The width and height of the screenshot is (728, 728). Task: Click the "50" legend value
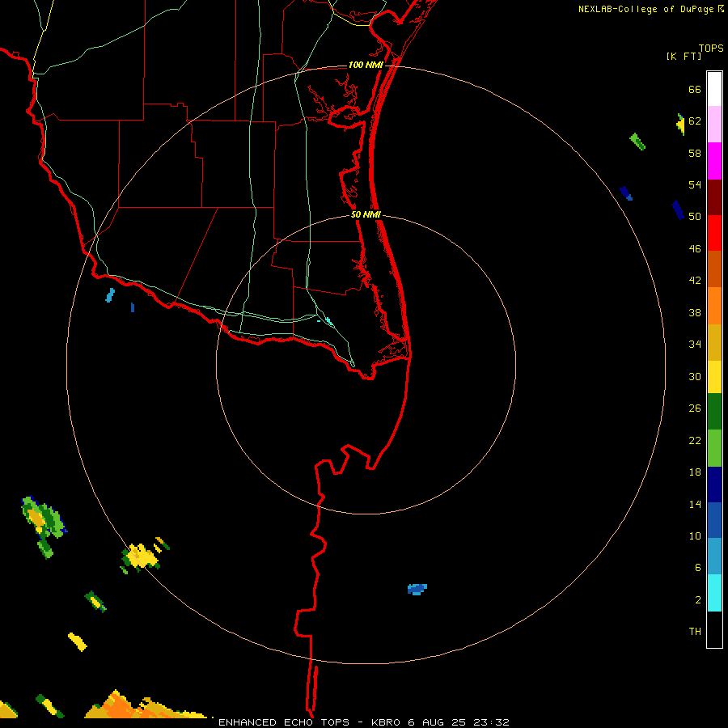pos(695,217)
